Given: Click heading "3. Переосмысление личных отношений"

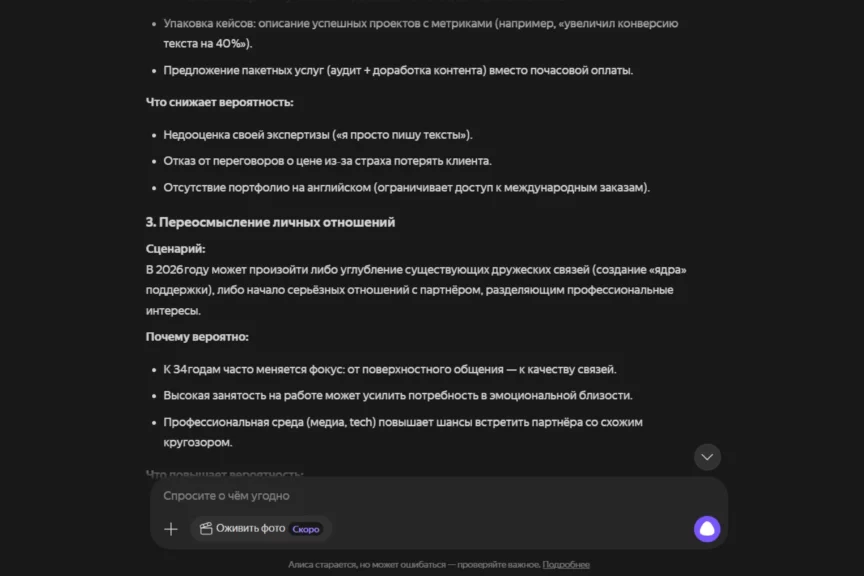Looking at the screenshot, I should [270, 222].
